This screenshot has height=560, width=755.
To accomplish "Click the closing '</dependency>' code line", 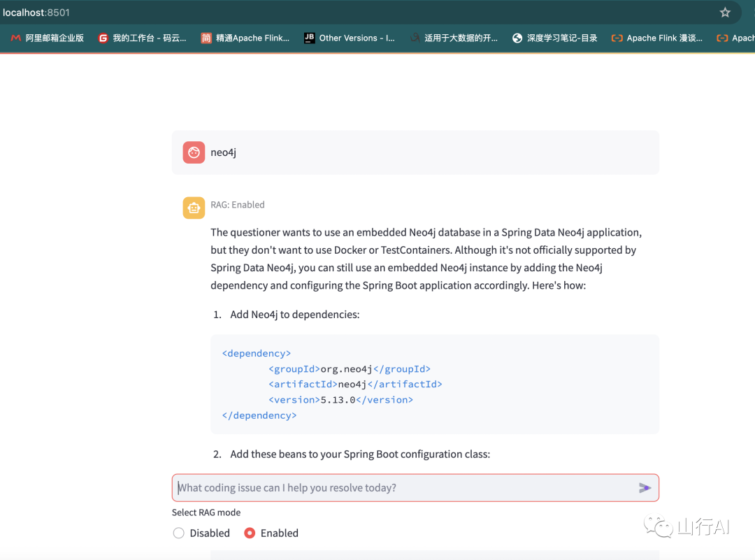I will (x=259, y=415).
